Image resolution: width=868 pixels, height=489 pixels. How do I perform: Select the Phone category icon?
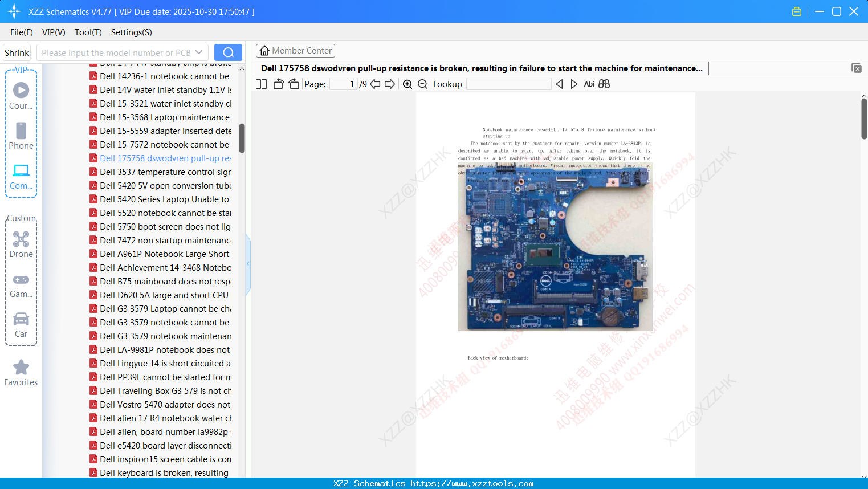tap(21, 136)
